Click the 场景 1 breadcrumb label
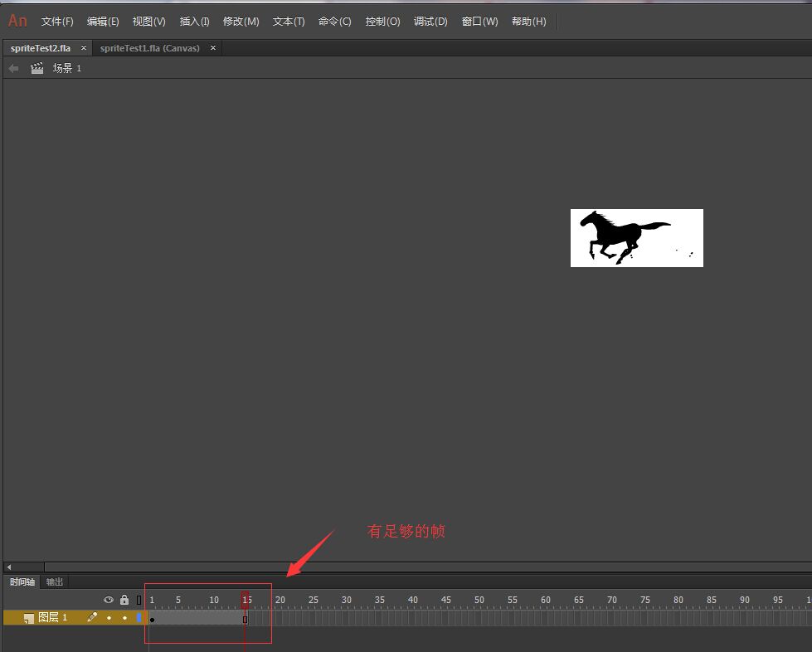812x652 pixels. [68, 68]
